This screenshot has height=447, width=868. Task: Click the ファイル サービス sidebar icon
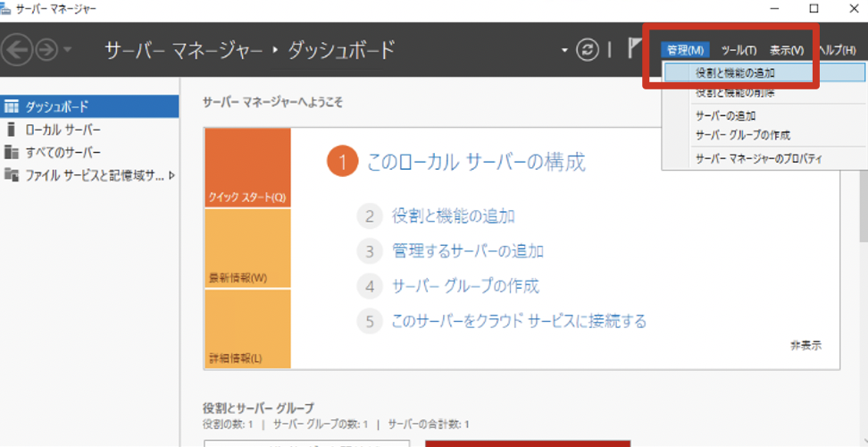pos(12,175)
